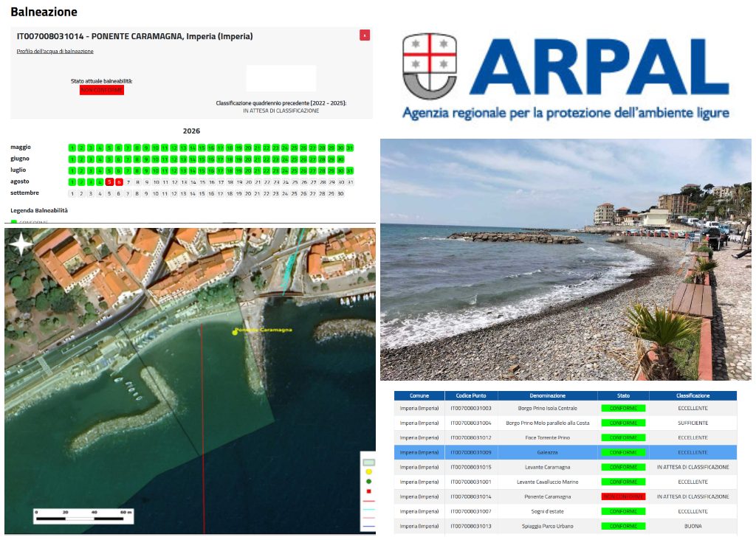Select day 1 in the maggio row
This screenshot has height=540, width=756.
(x=72, y=148)
